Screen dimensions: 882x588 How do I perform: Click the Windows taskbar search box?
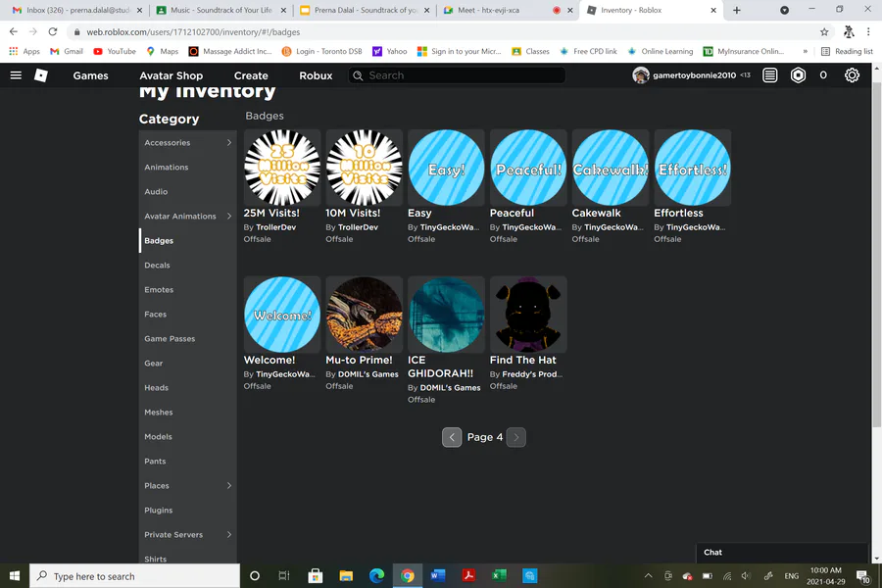(x=134, y=575)
